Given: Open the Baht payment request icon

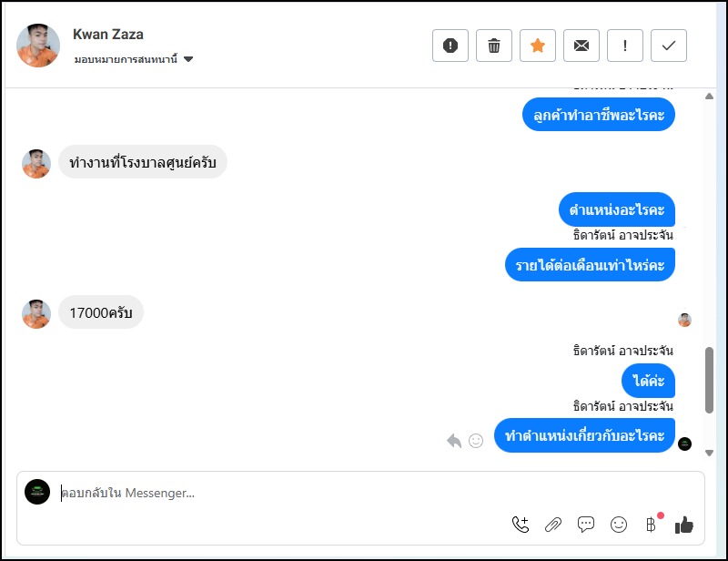Looking at the screenshot, I should pyautogui.click(x=651, y=524).
